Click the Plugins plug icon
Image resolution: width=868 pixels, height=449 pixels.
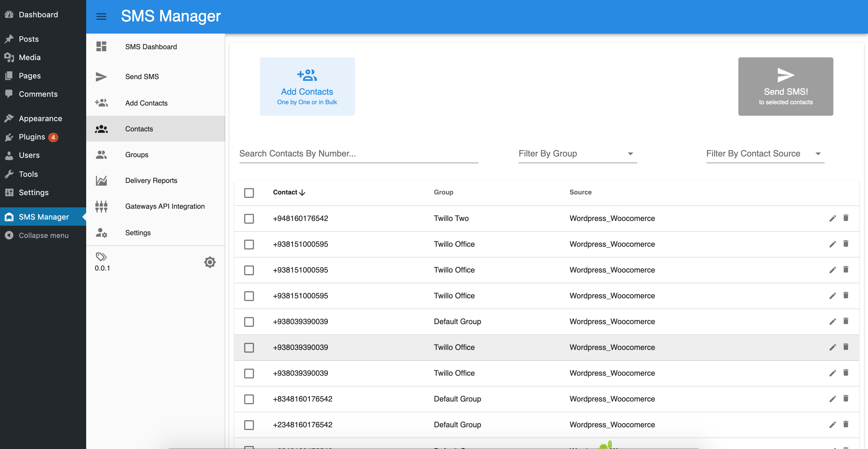9,137
